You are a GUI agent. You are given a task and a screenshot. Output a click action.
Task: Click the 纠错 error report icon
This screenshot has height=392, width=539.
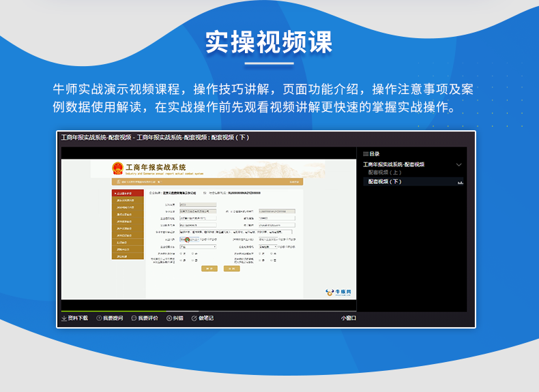coord(169,318)
